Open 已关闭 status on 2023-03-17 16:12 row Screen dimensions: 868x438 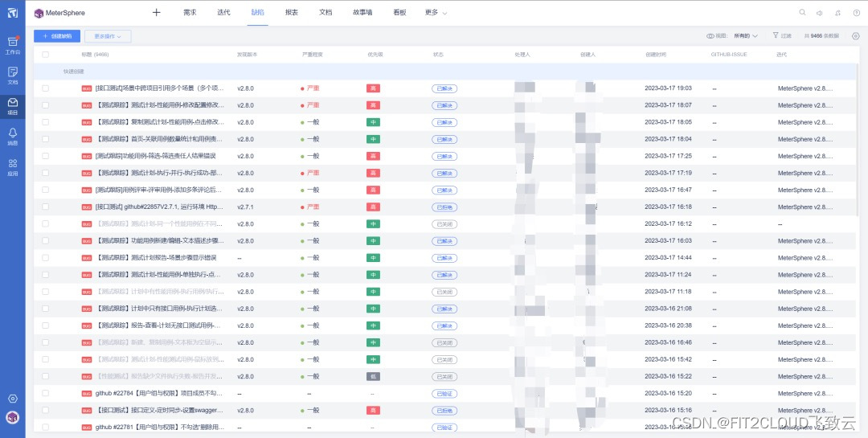coord(444,224)
